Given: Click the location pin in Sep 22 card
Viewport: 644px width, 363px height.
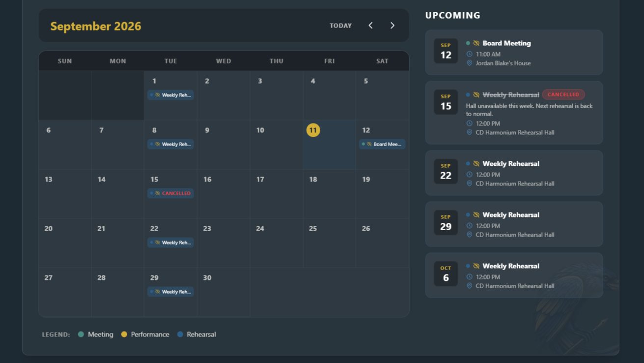Looking at the screenshot, I should [x=469, y=183].
